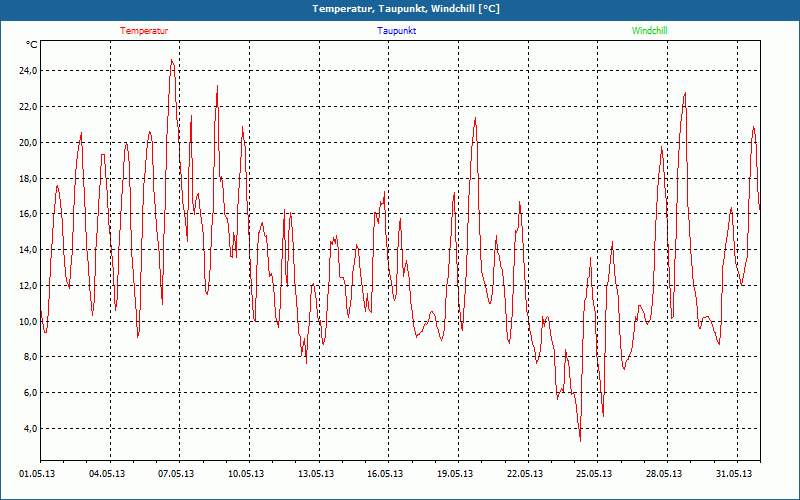Viewport: 800px width, 500px height.
Task: Click the 13.05.13 date label
Action: [x=316, y=474]
